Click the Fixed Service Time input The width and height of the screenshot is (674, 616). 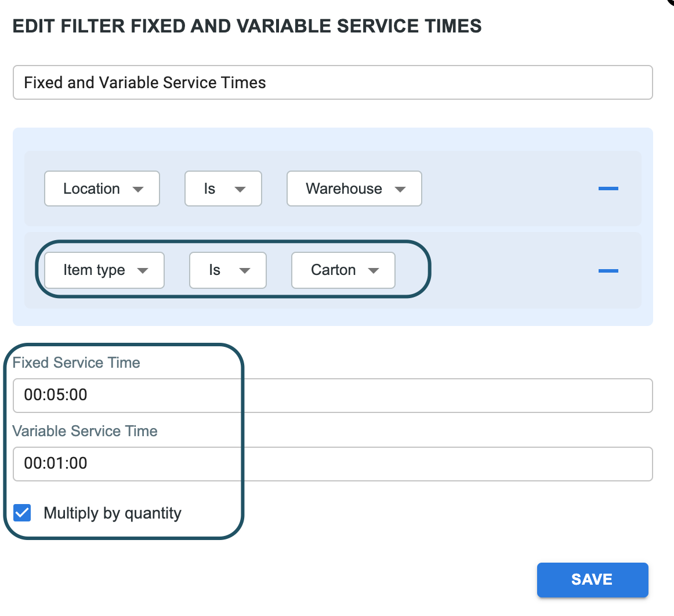pyautogui.click(x=333, y=396)
